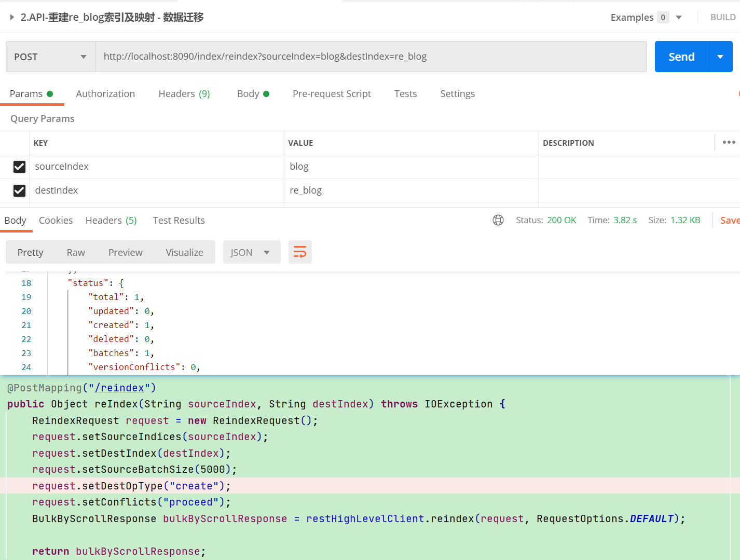Open the response Cookies tab

56,221
